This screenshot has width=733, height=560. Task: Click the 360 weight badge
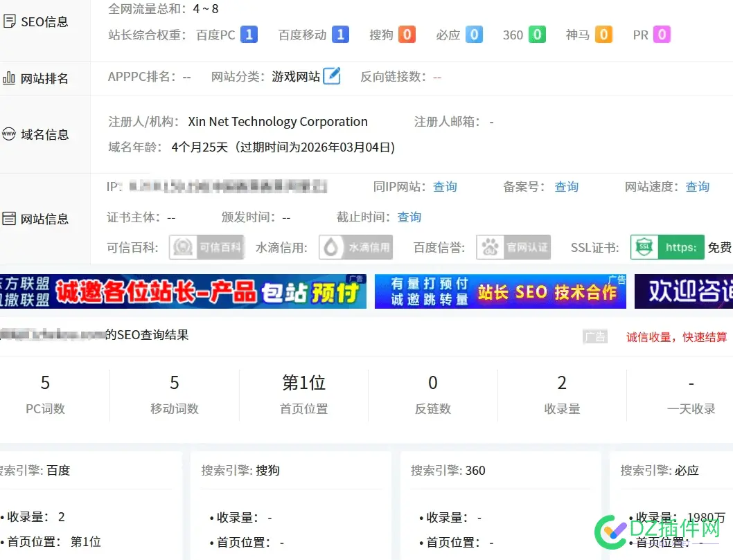click(537, 35)
